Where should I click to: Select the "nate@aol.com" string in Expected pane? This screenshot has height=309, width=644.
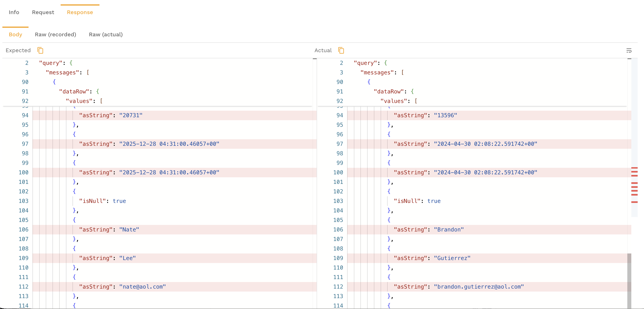pyautogui.click(x=142, y=286)
